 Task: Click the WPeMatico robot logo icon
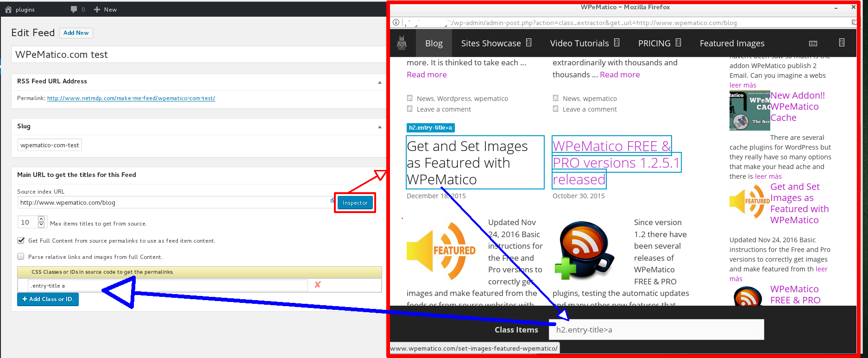[402, 43]
